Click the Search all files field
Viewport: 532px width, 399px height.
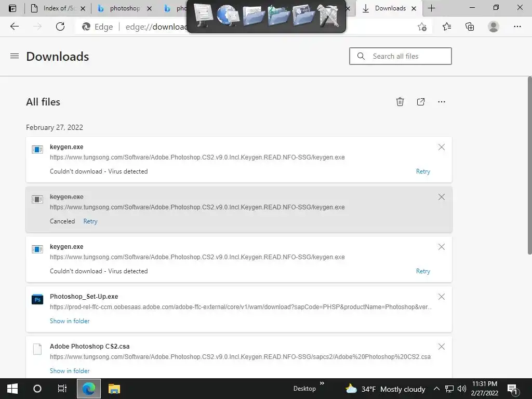pyautogui.click(x=401, y=56)
